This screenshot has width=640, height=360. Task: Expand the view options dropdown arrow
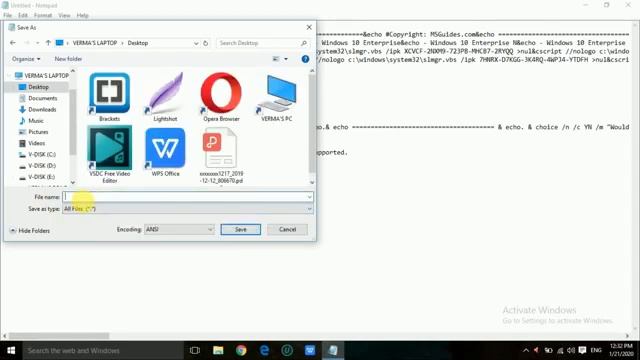[286, 59]
